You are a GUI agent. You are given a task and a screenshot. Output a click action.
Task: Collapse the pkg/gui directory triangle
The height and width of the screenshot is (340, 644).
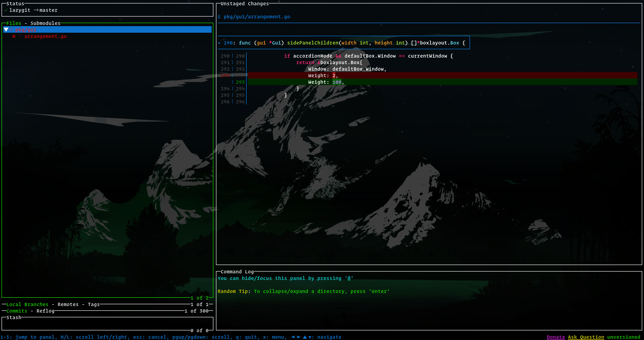click(x=6, y=30)
